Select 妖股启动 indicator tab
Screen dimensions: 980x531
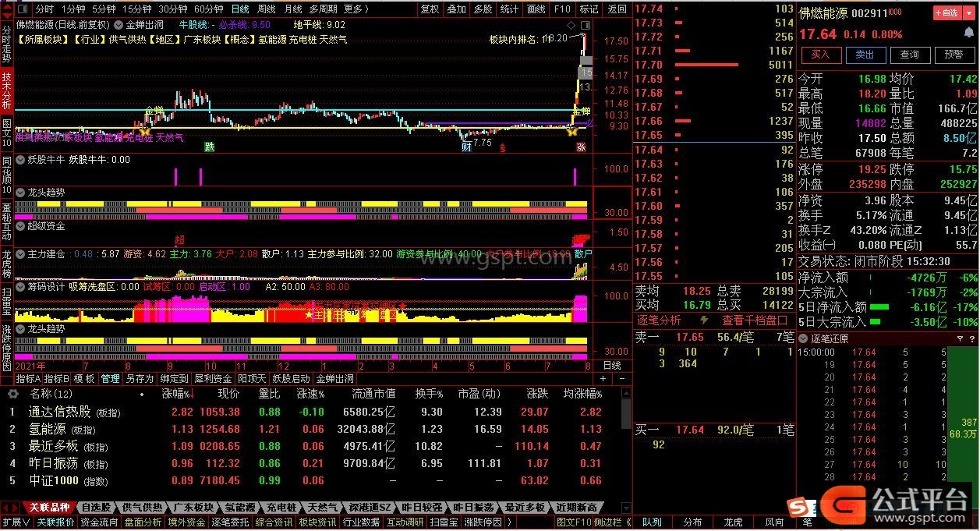tap(291, 379)
